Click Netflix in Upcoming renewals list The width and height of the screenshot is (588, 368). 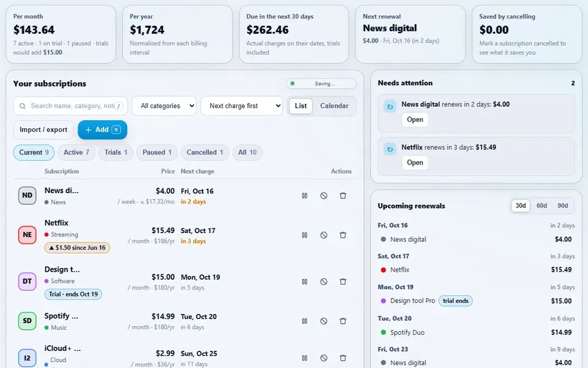[400, 270]
